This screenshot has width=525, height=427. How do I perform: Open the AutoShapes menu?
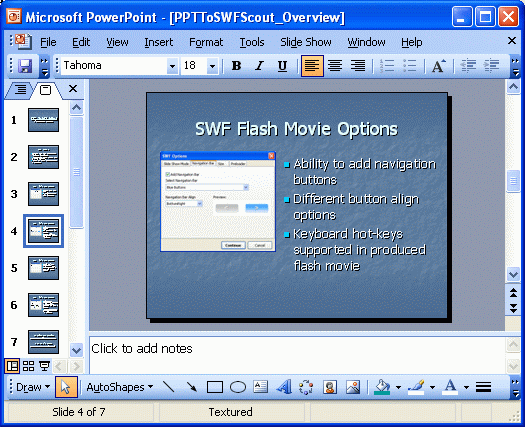click(x=120, y=387)
